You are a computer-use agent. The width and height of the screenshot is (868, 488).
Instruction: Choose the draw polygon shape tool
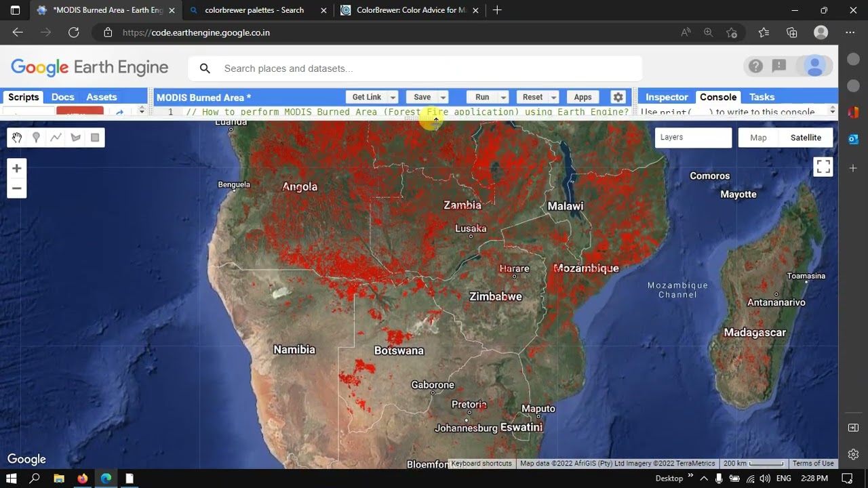pyautogui.click(x=75, y=138)
